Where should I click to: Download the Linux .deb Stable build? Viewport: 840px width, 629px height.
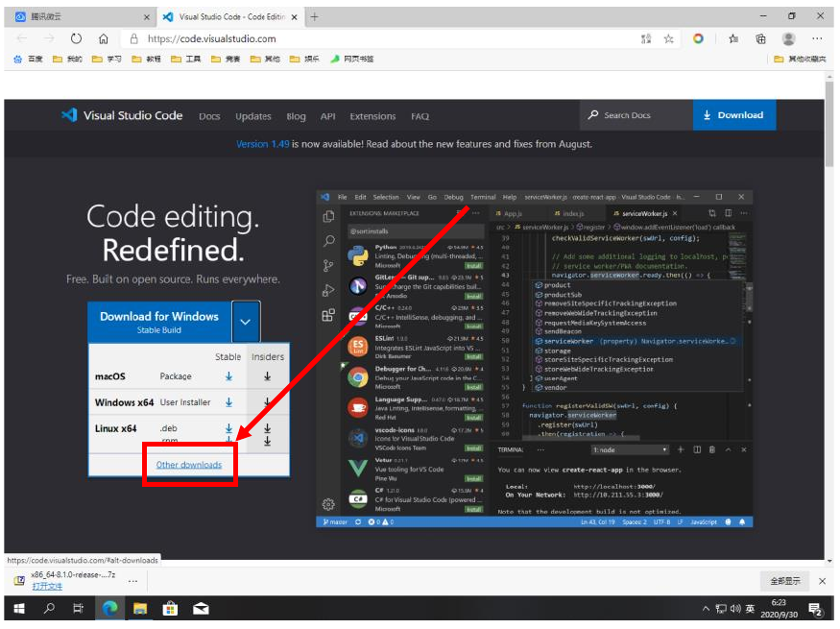228,427
